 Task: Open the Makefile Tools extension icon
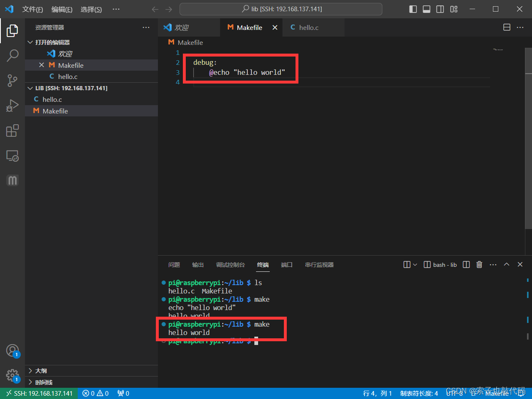tap(12, 180)
